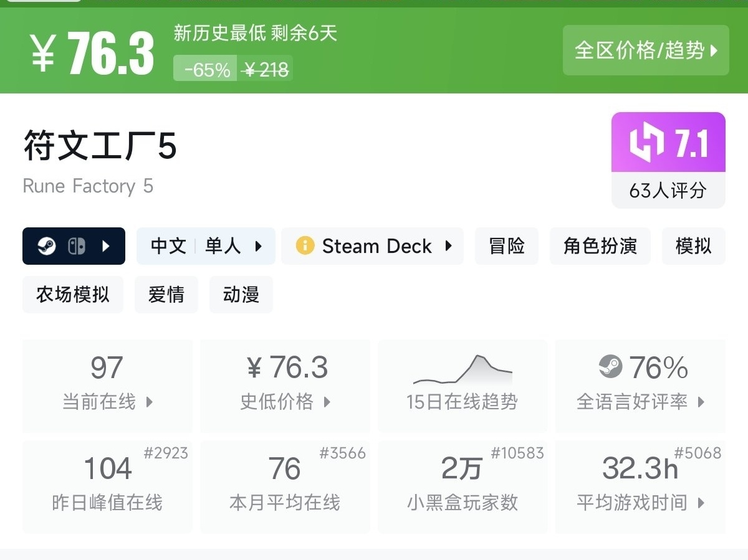Click the Nintendo Switch platform icon
The image size is (748, 560).
point(76,246)
